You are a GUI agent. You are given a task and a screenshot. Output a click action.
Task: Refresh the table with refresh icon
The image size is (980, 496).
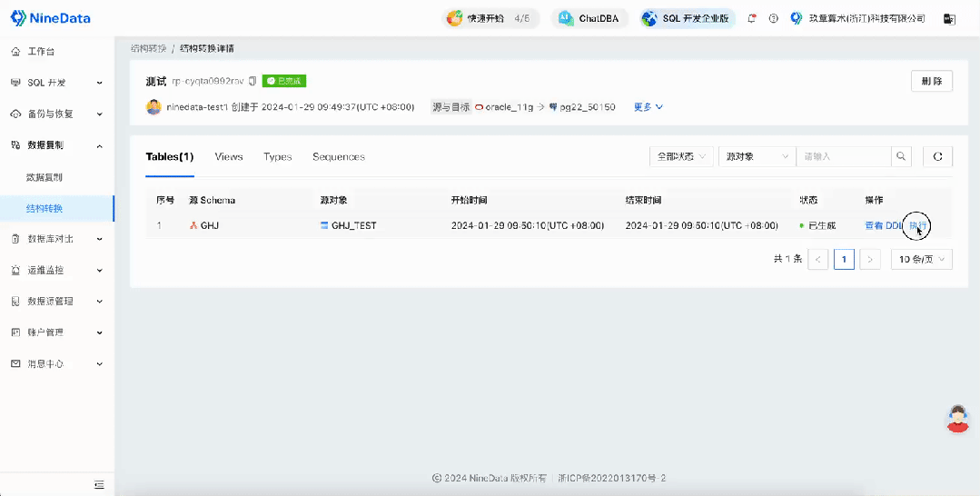937,157
